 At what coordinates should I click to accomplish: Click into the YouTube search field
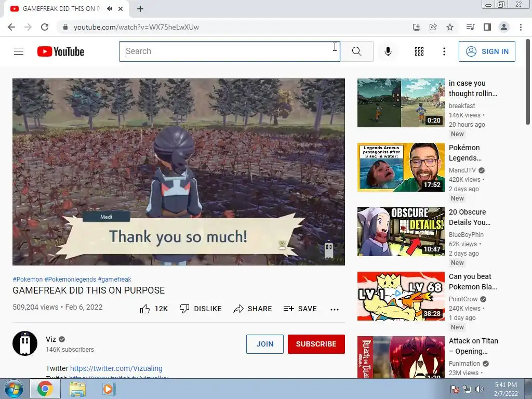pyautogui.click(x=229, y=51)
